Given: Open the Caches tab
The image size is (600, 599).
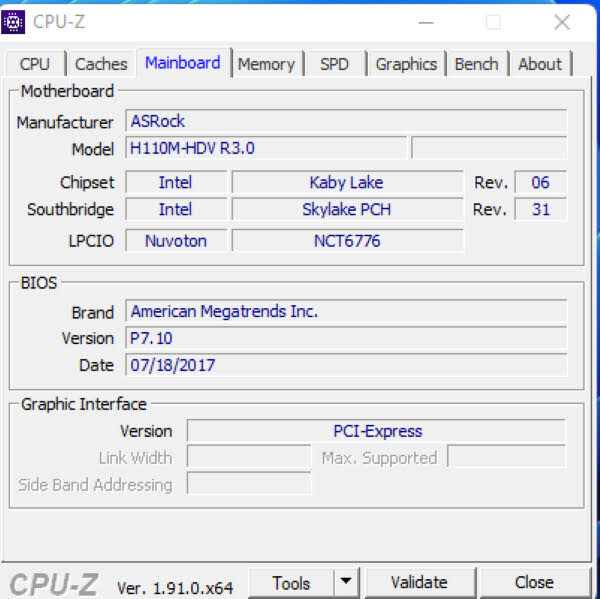Looking at the screenshot, I should (101, 64).
